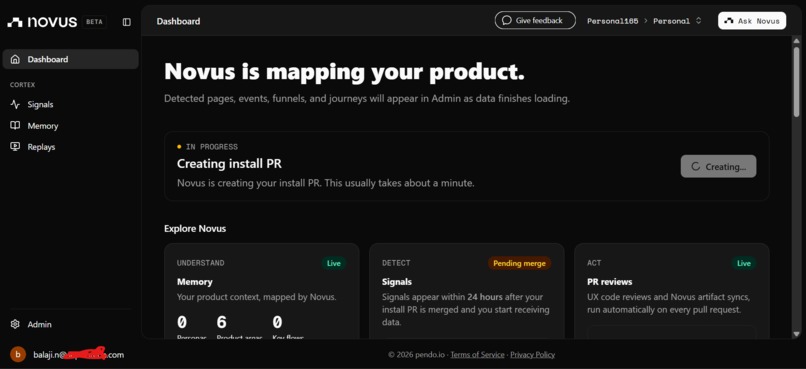Viewport: 806px width, 369px height.
Task: Click the feedback speech bubble icon
Action: (507, 21)
